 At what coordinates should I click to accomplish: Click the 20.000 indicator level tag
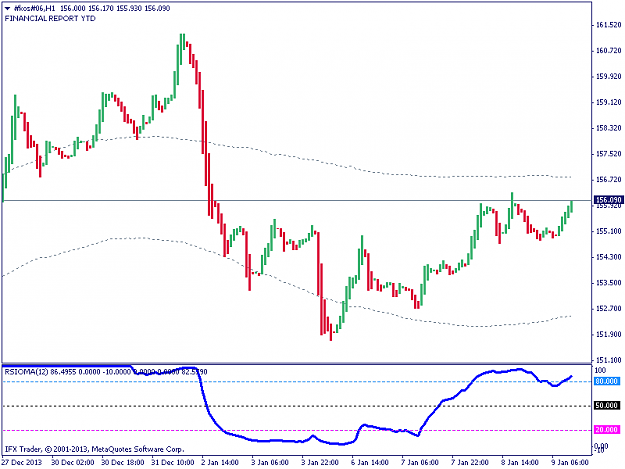pyautogui.click(x=607, y=430)
